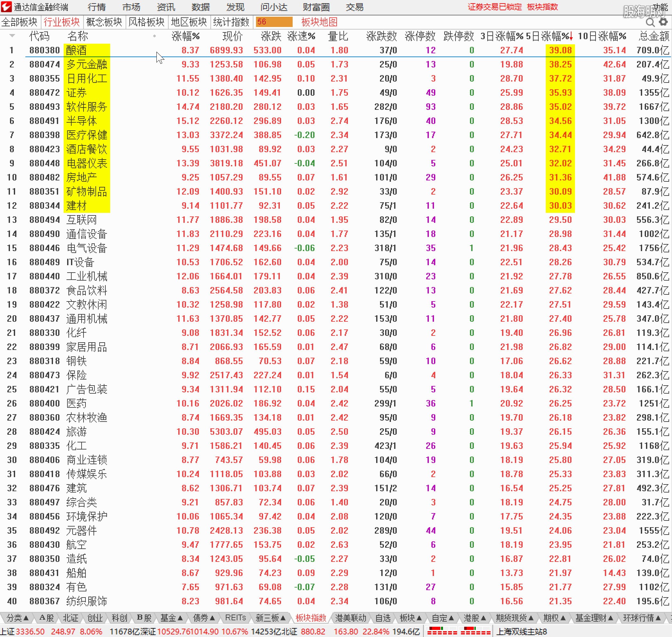Viewport: 672px width, 637px height.
Task: Expand the 新三板 bottom tab menu
Action: (x=271, y=618)
